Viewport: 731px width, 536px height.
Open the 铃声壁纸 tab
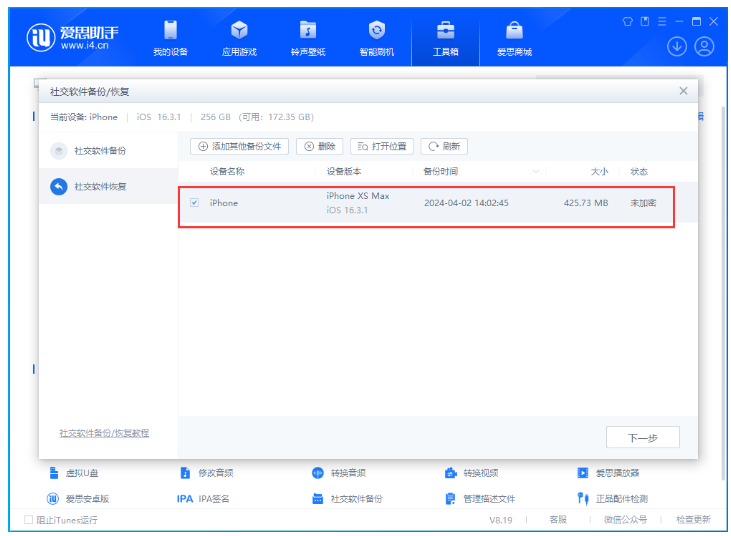[308, 39]
